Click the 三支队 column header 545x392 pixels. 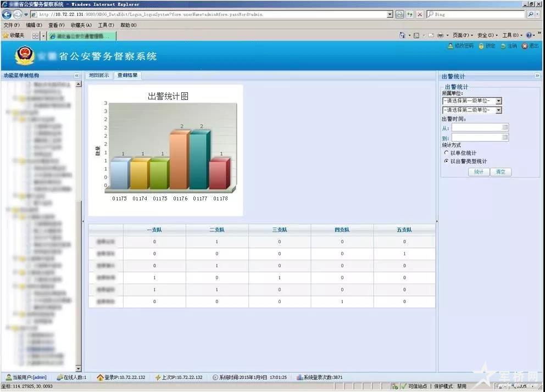click(280, 230)
